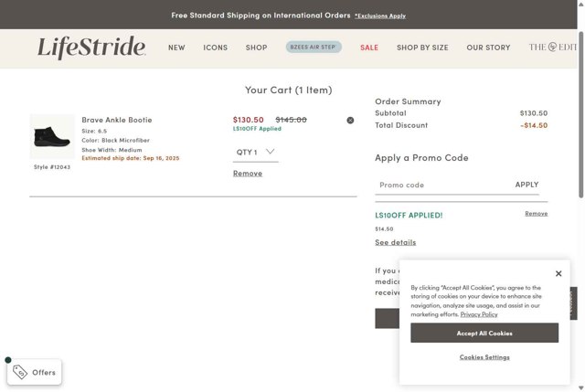Open the Offers tag widget

(x=35, y=372)
